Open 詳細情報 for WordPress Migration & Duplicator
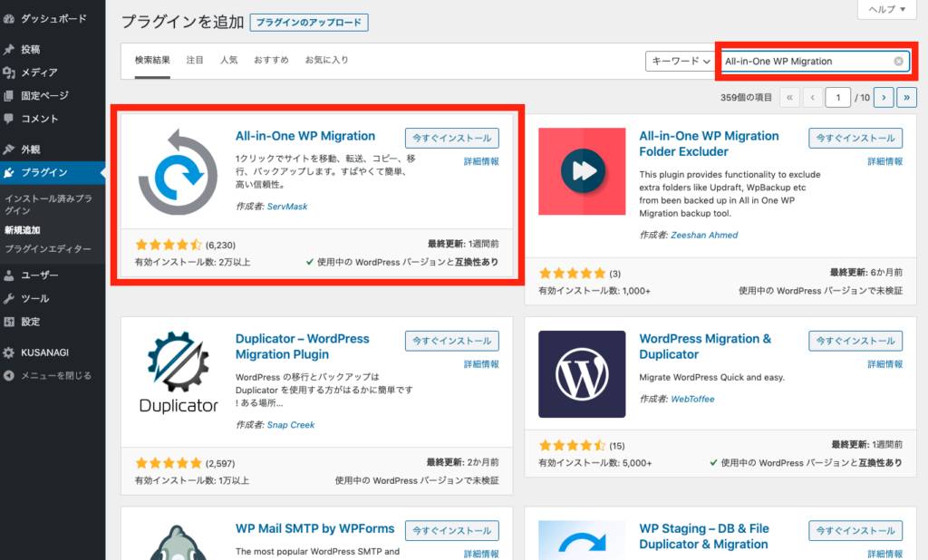The width and height of the screenshot is (928, 560). 884,364
